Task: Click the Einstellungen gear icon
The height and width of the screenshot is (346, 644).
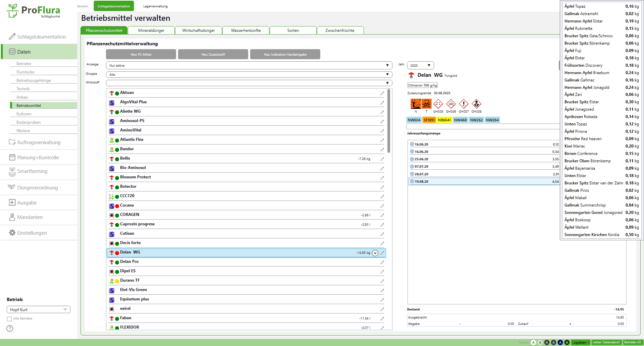Action: coord(12,233)
